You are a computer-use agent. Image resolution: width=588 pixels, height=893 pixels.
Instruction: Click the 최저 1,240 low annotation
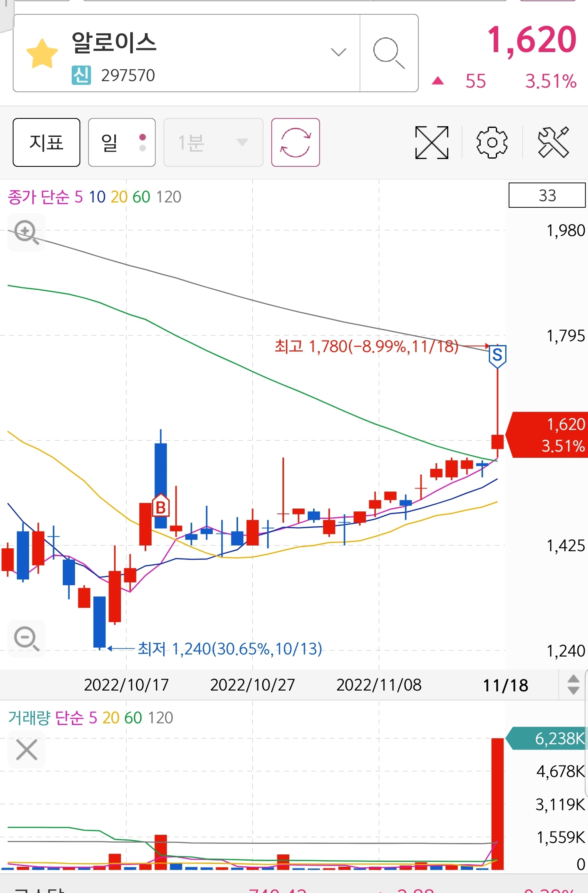[229, 648]
